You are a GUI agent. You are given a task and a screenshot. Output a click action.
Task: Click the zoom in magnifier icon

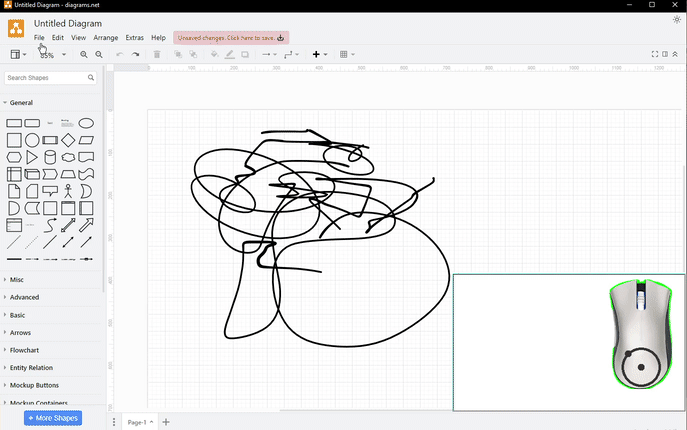83,54
